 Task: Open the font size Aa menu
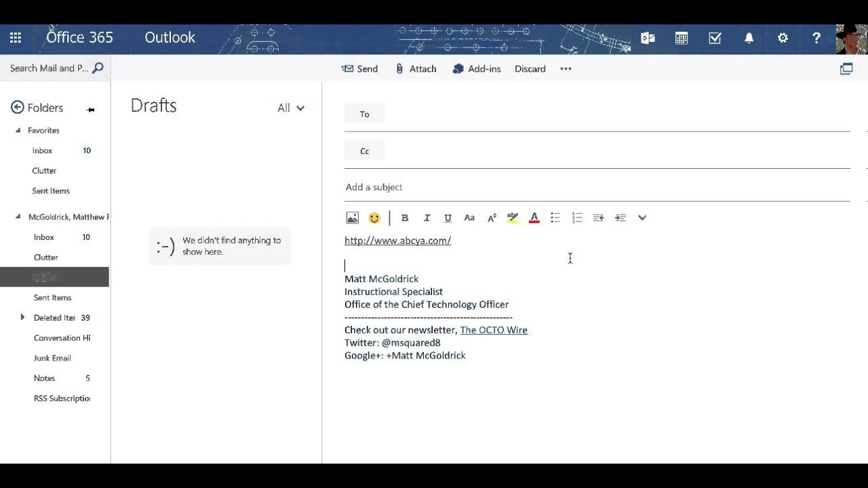[x=469, y=218]
